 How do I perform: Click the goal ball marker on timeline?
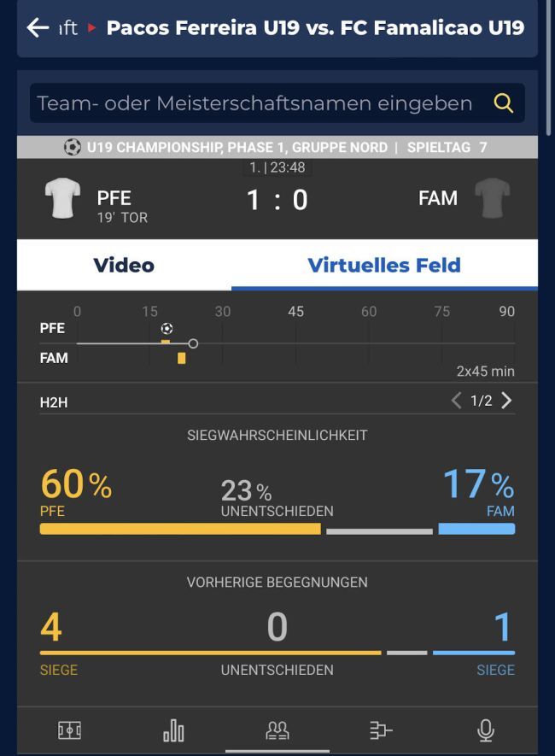click(166, 329)
